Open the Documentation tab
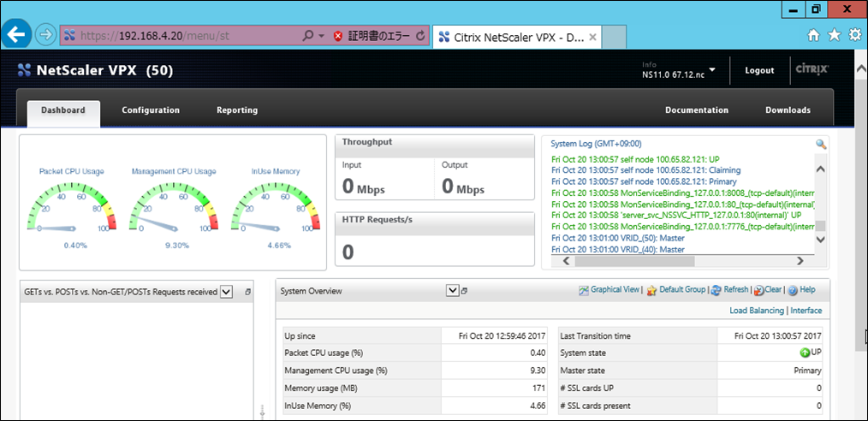 click(697, 110)
